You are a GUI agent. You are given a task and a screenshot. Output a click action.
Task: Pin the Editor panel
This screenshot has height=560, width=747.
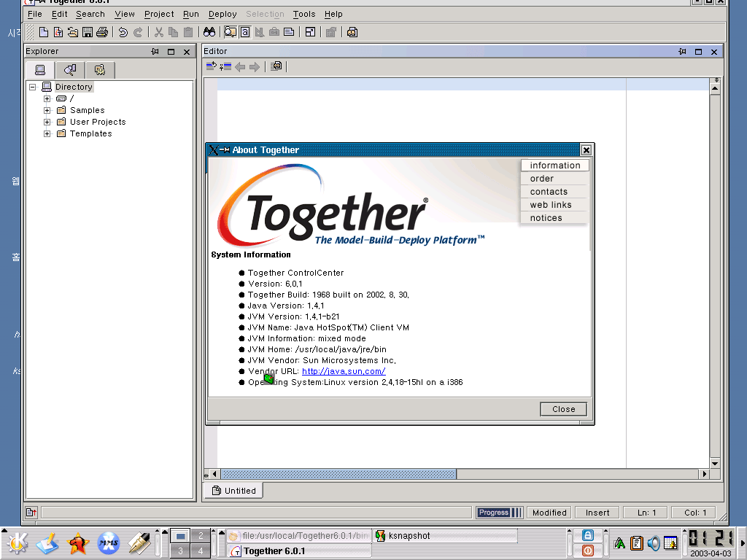(x=682, y=52)
